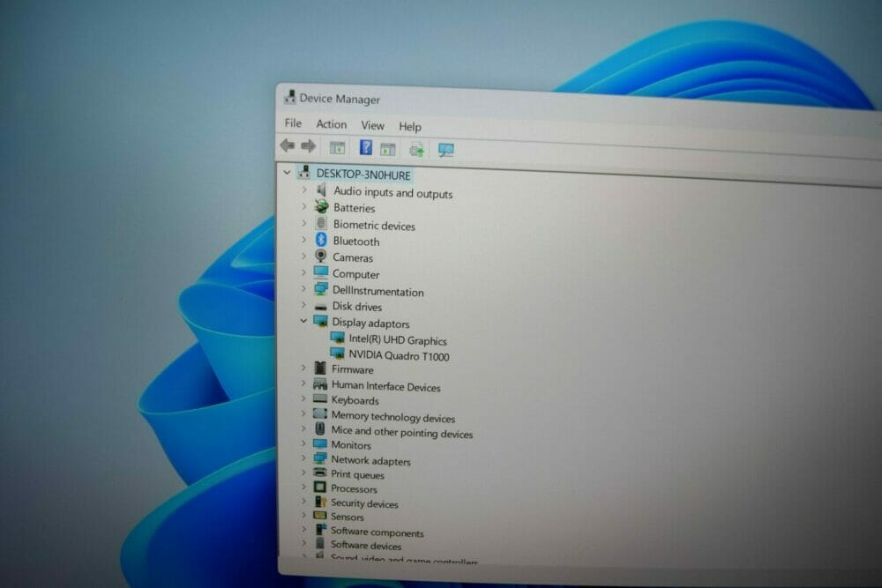Click the Computer category monitor icon
Image resolution: width=882 pixels, height=588 pixels.
point(321,272)
